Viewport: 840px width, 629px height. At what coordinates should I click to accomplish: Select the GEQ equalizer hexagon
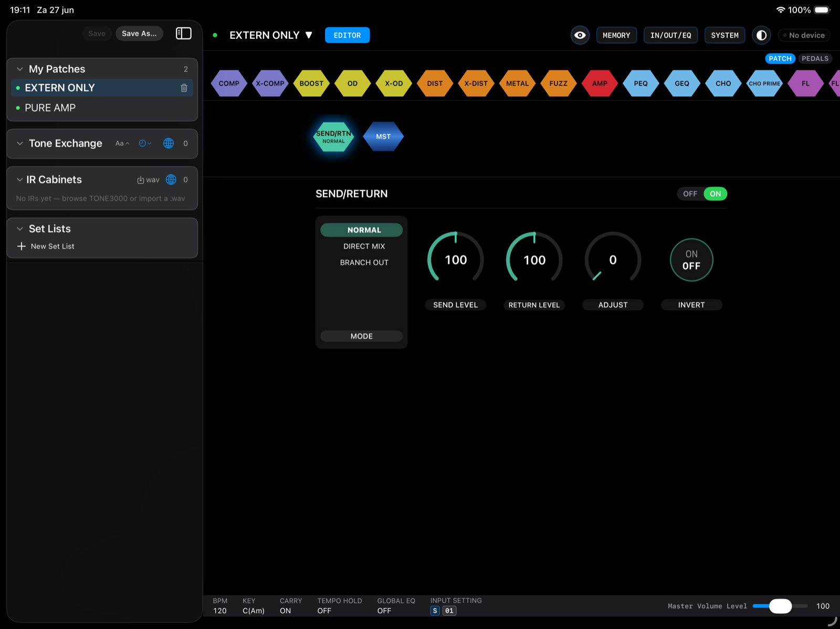[682, 83]
